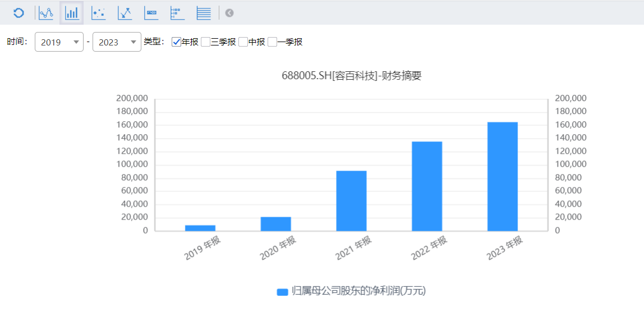The image size is (644, 311).
Task: Uncheck the 年报 checkbox
Action: pos(177,42)
